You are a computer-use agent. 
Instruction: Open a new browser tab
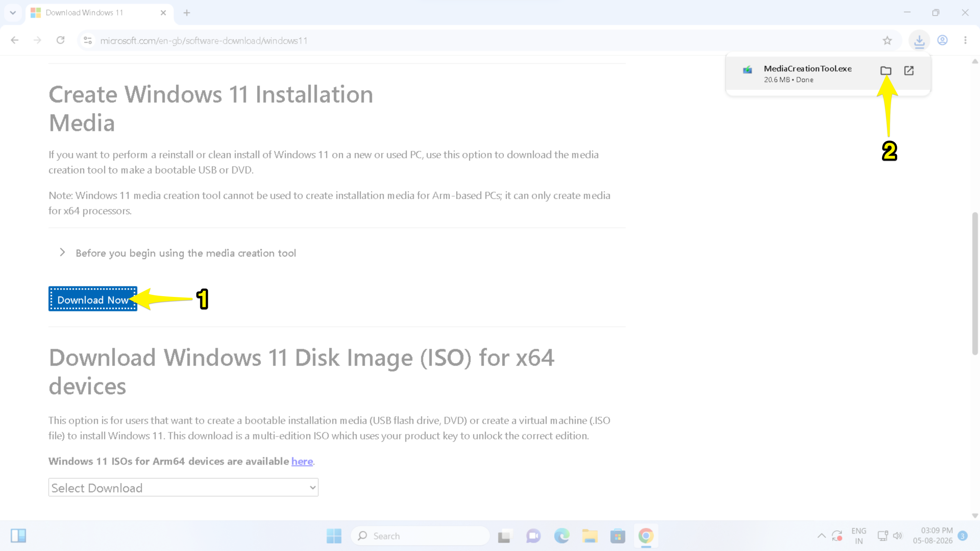pyautogui.click(x=186, y=13)
